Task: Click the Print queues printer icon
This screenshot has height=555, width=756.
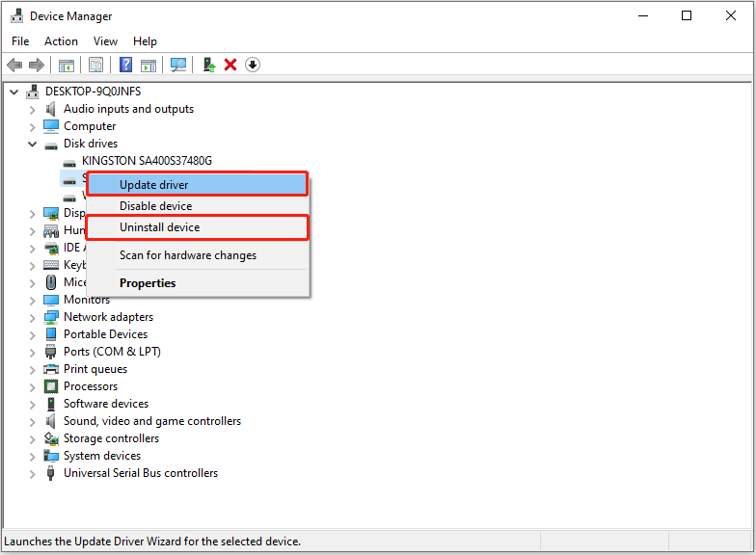Action: point(51,369)
